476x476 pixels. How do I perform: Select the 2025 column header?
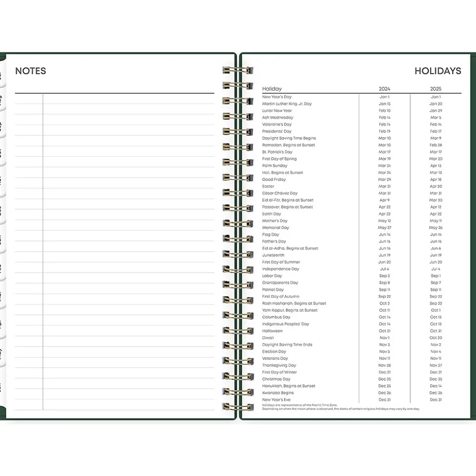tap(435, 89)
